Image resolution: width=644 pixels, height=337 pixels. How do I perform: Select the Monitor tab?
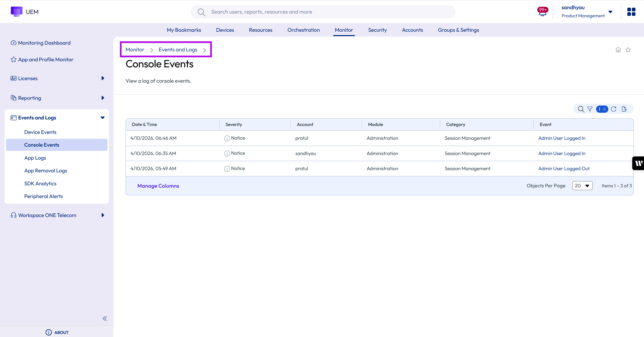[344, 30]
